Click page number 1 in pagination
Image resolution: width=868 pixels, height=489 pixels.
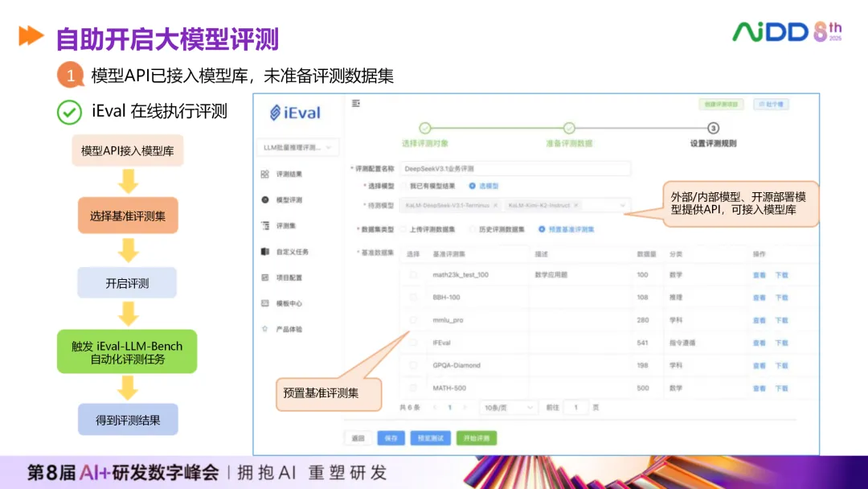[449, 408]
